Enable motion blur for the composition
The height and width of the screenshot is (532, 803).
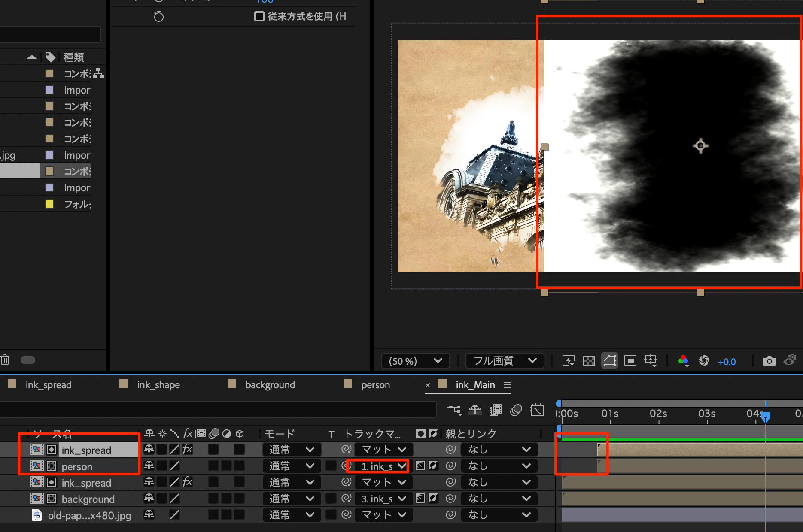click(516, 411)
